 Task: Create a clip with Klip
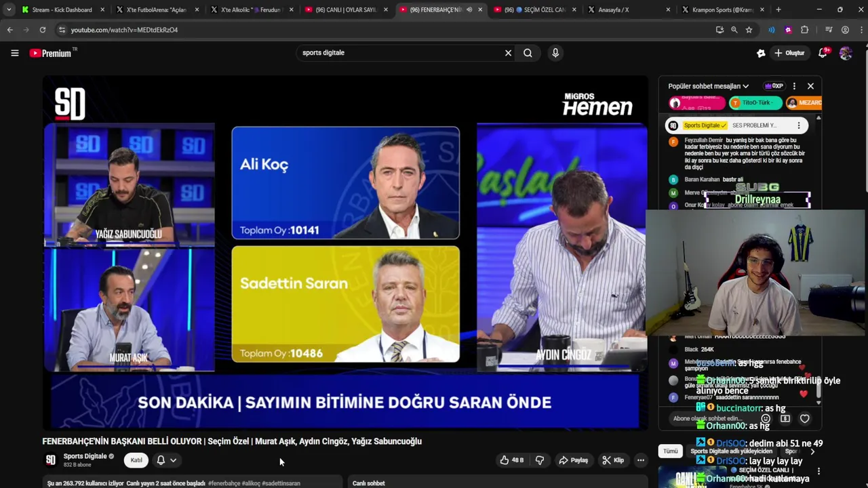pos(613,460)
